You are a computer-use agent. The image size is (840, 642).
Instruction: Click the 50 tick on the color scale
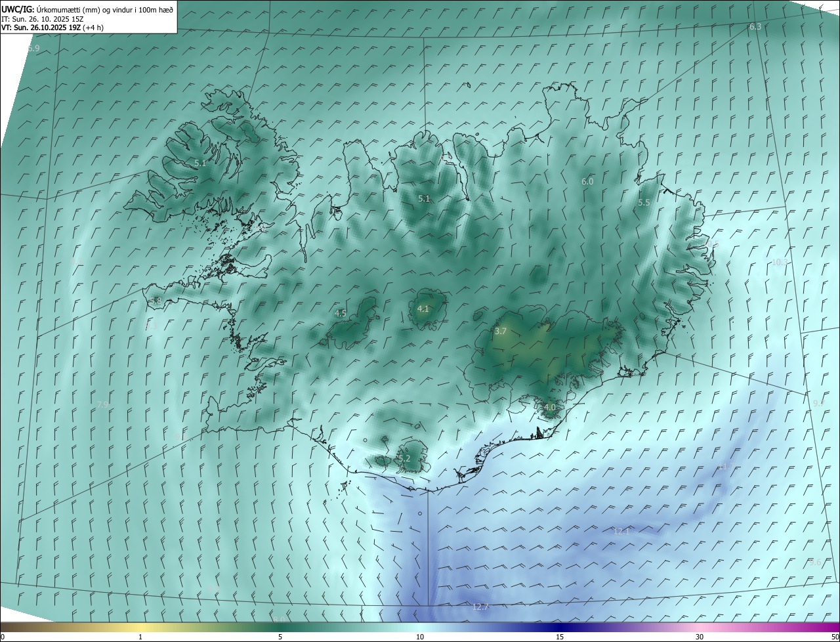click(x=835, y=637)
